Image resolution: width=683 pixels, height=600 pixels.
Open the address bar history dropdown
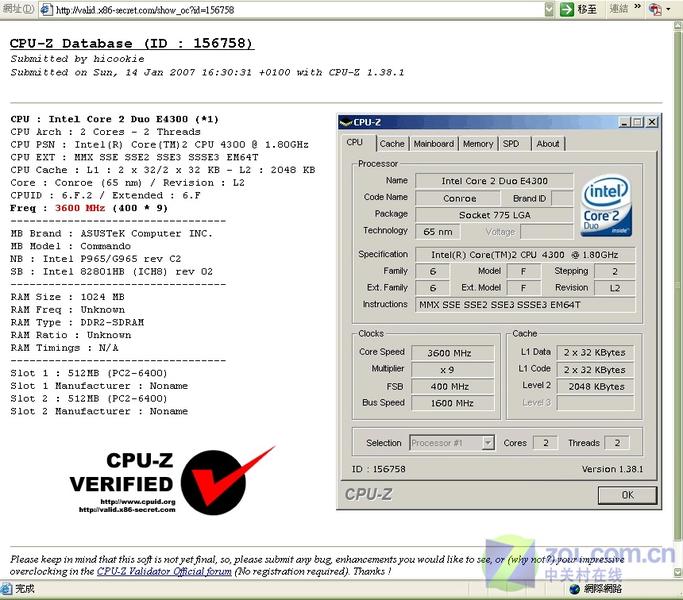tap(549, 9)
